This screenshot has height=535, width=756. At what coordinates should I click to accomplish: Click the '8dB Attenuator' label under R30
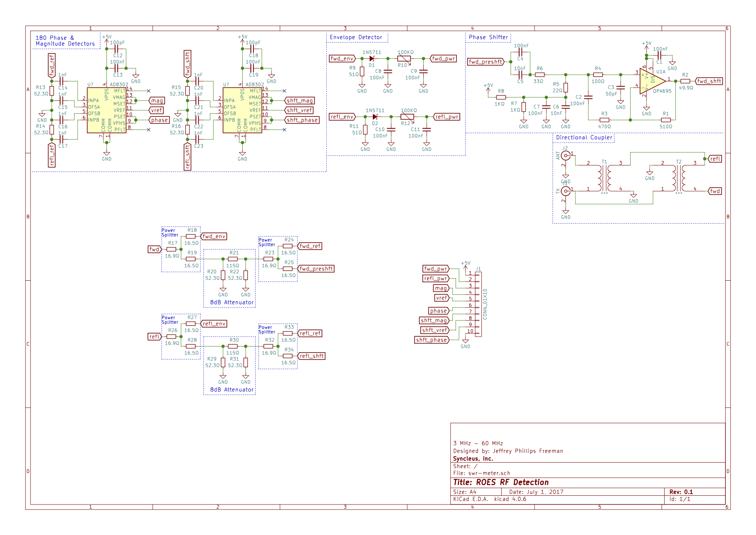pyautogui.click(x=232, y=390)
